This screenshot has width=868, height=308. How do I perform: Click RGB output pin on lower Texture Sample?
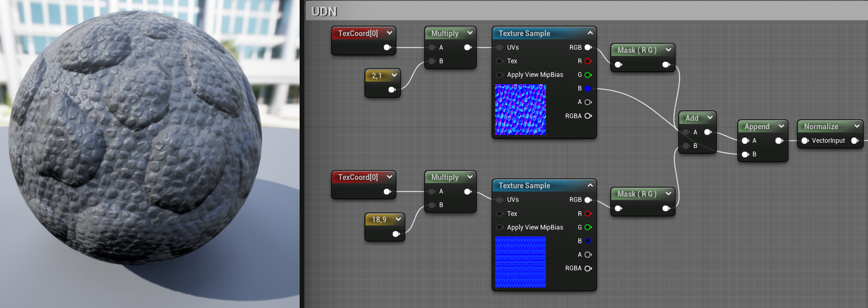(588, 200)
